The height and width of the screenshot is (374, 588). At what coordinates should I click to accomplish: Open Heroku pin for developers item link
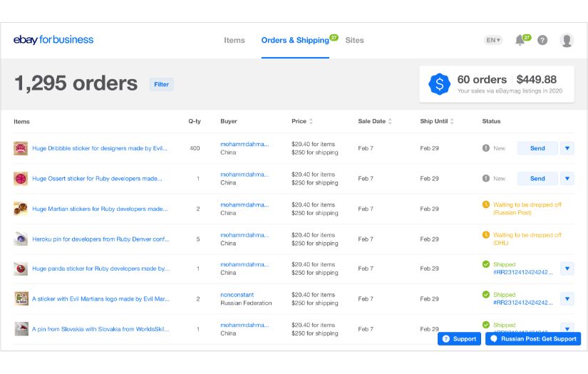click(100, 239)
